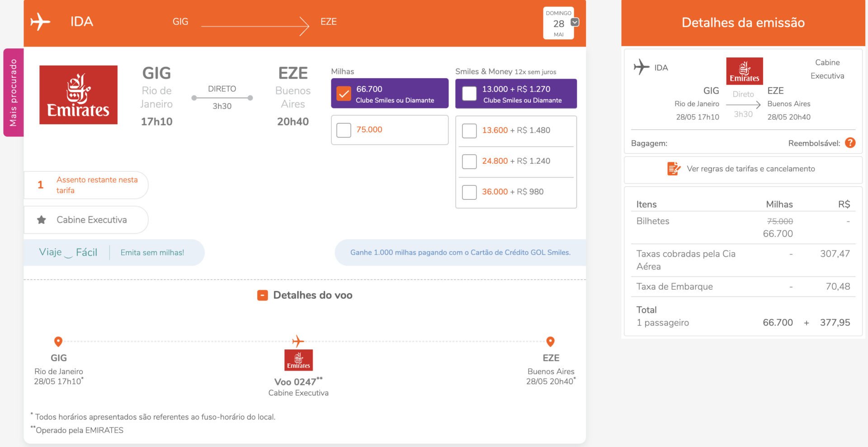Click the Mais procurado side tag
This screenshot has height=447, width=868.
point(13,92)
